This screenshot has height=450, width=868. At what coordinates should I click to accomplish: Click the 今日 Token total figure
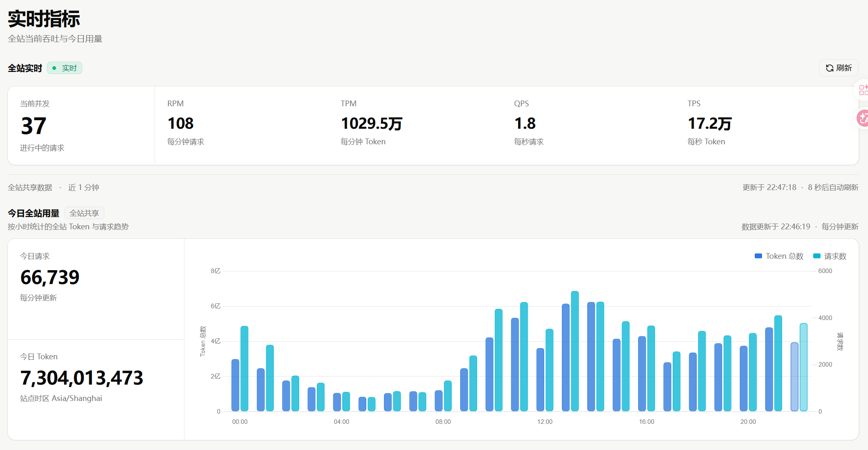[x=82, y=378]
